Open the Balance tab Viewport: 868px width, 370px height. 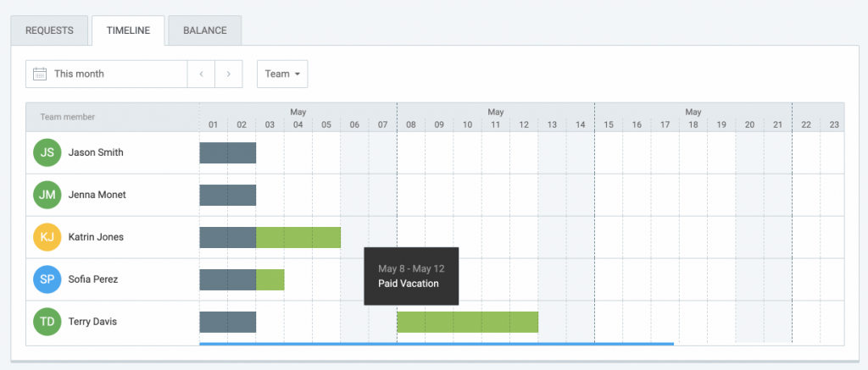[x=205, y=30]
